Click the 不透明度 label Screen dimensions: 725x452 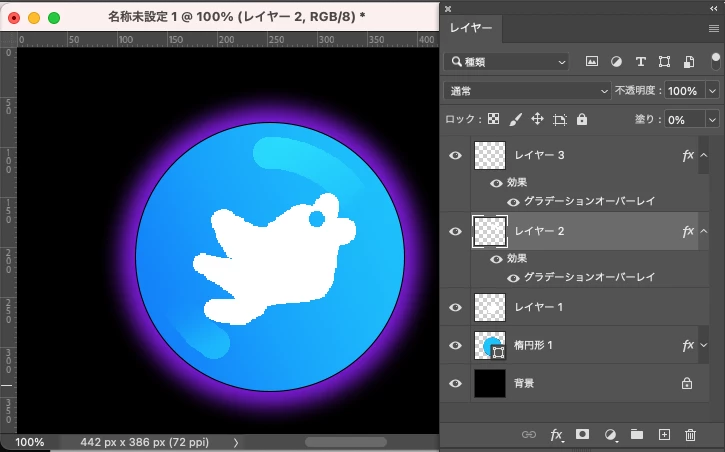638,91
